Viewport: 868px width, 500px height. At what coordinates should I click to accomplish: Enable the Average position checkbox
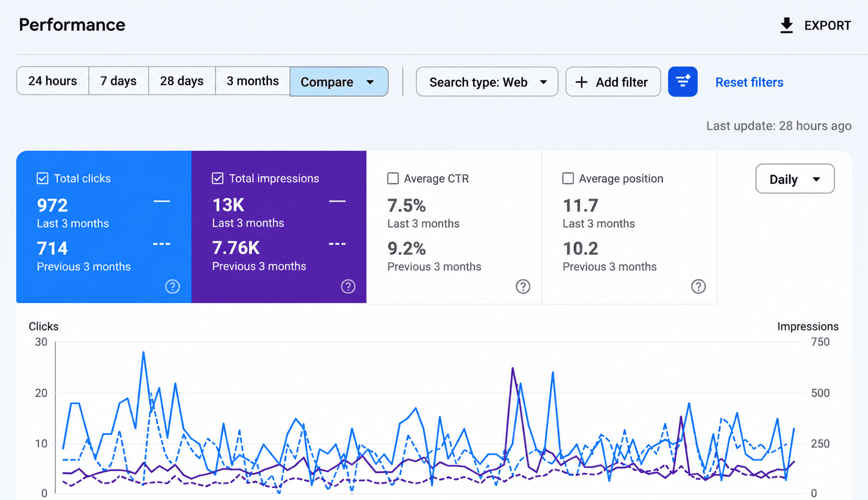[x=568, y=179]
